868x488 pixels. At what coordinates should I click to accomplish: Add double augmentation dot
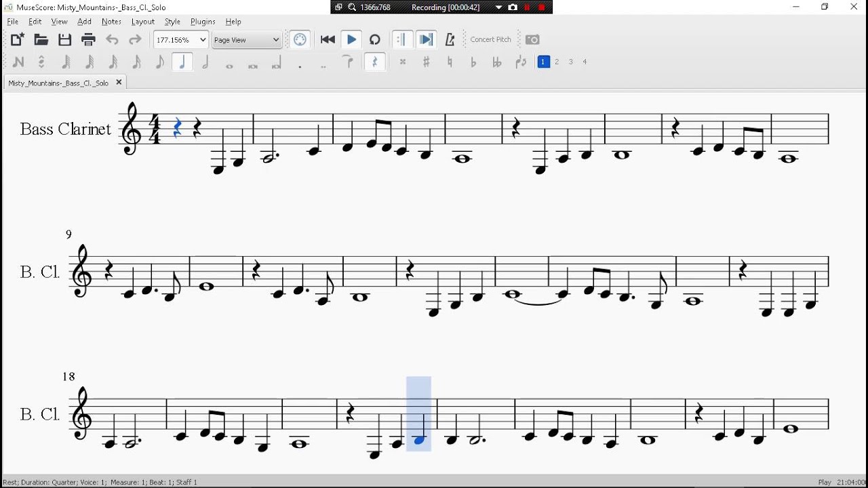click(x=323, y=66)
